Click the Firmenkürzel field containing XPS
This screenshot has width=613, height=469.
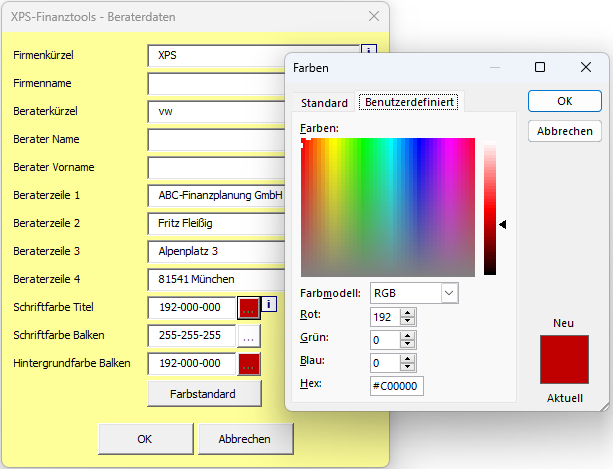(x=254, y=55)
